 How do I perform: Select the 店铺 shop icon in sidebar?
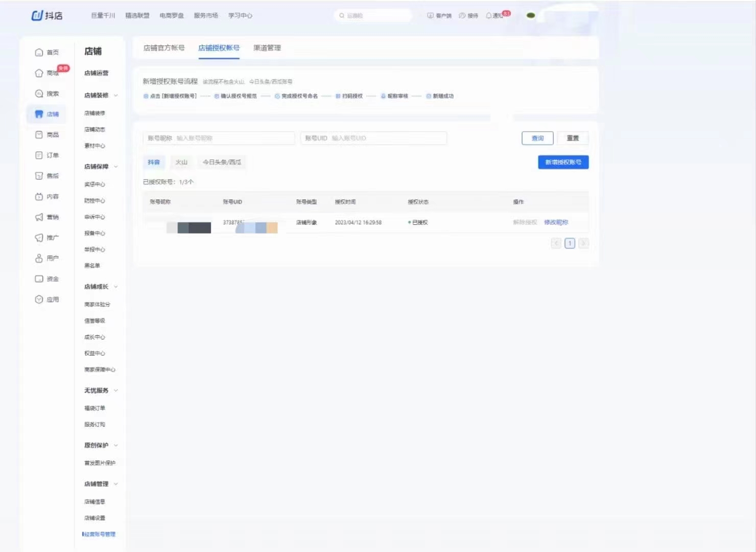39,114
